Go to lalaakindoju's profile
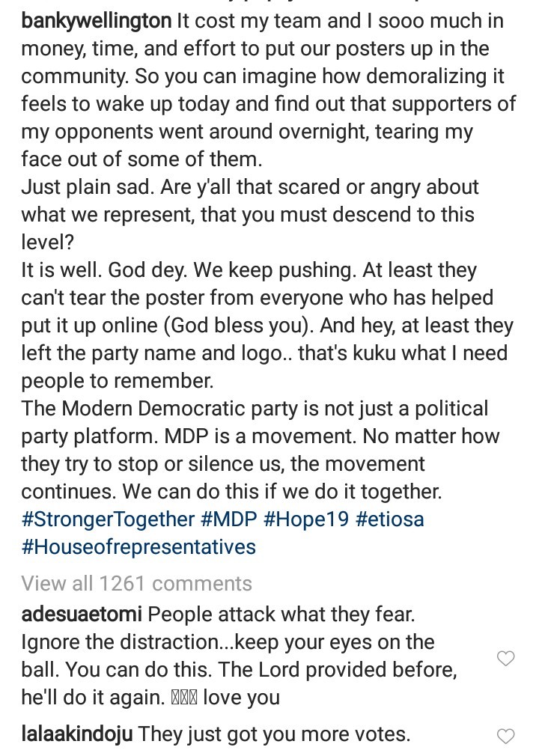The height and width of the screenshot is (756, 539). tap(76, 734)
